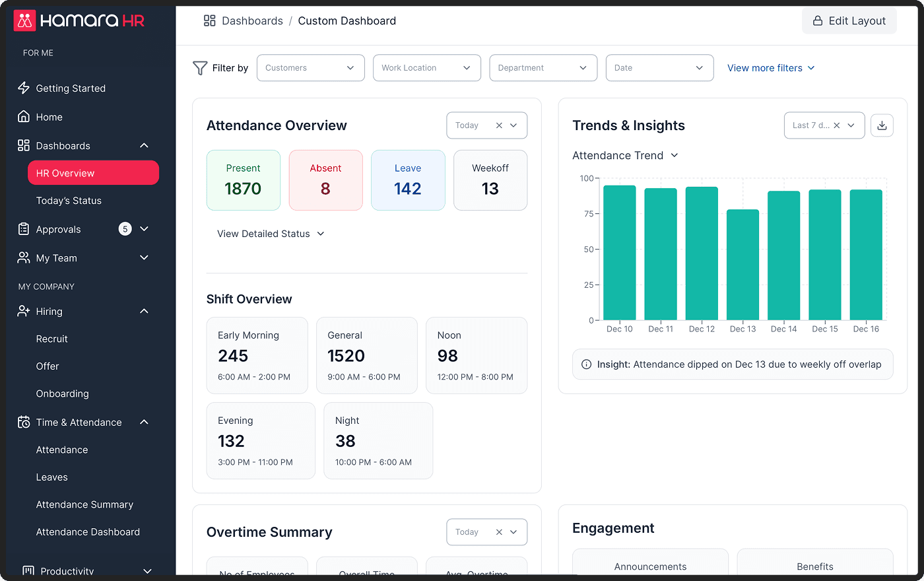The height and width of the screenshot is (581, 924).
Task: Expand View Detailed Status
Action: pos(271,234)
